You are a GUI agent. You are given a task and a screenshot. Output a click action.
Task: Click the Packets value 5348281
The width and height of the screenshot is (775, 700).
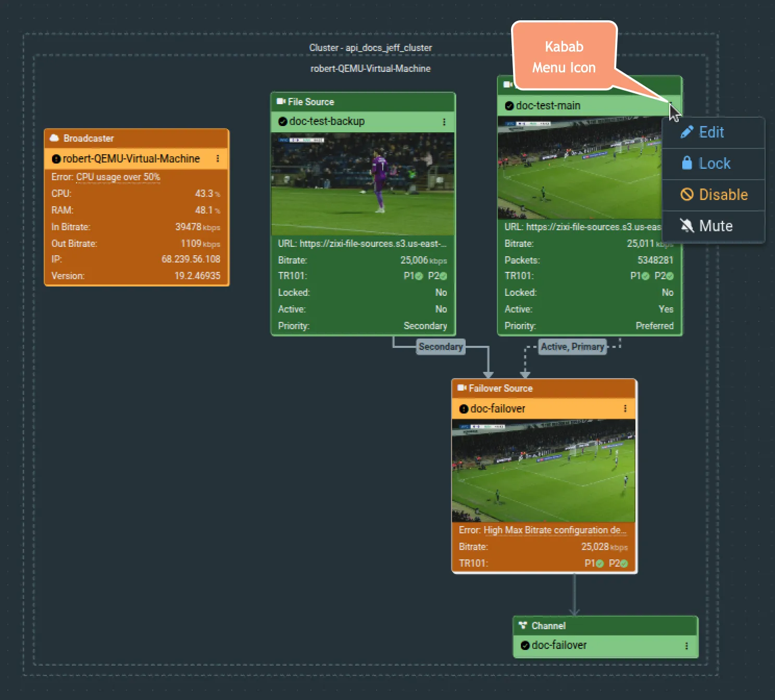tap(656, 260)
